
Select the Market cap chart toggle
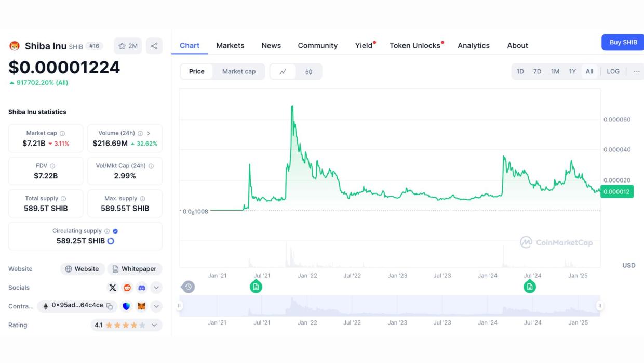(x=239, y=72)
